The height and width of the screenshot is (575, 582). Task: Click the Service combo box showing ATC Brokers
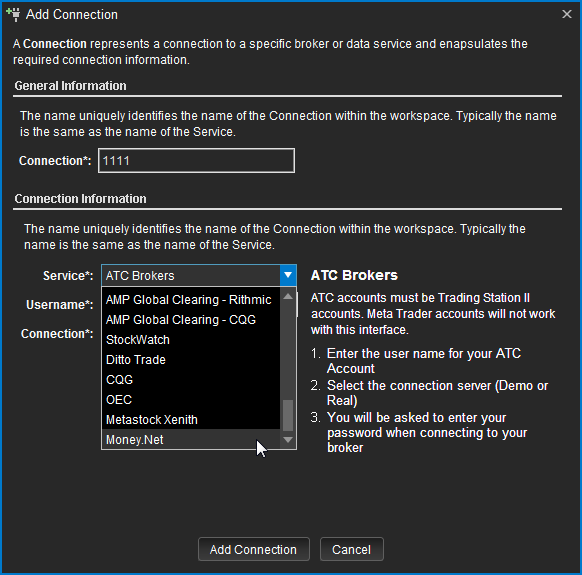pyautogui.click(x=199, y=275)
